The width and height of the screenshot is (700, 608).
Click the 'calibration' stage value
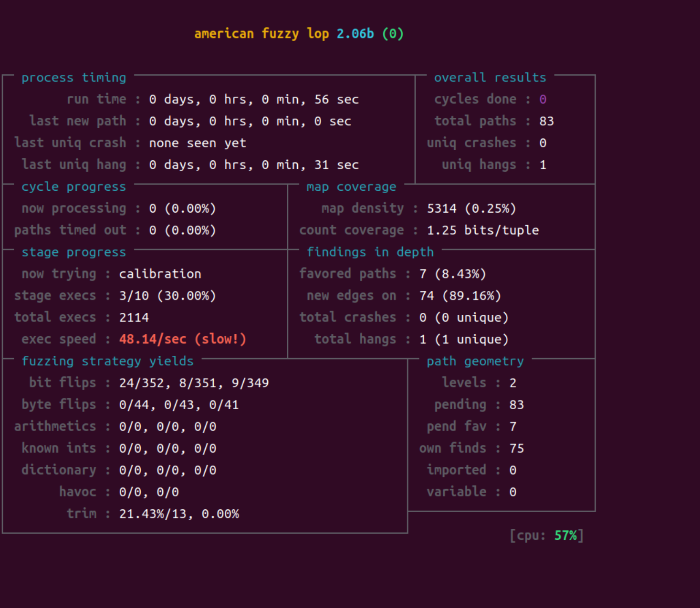160,274
